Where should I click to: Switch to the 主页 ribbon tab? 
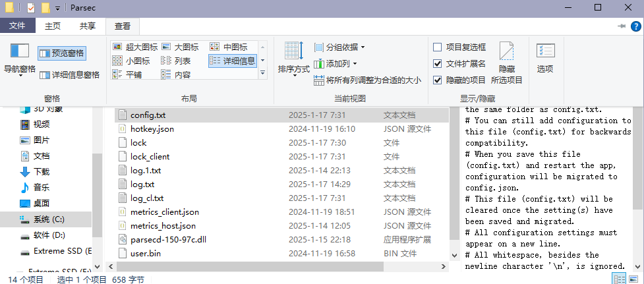click(x=53, y=26)
